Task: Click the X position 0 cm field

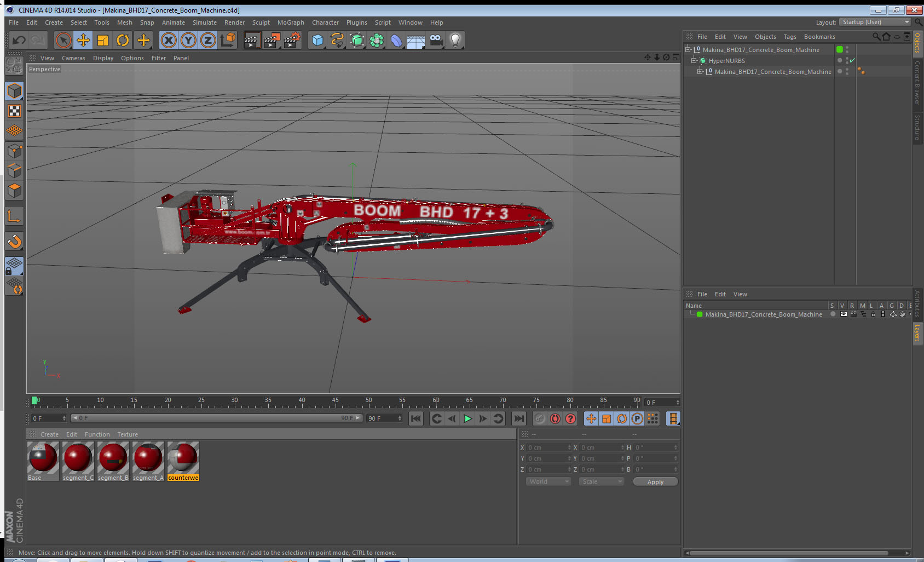Action: pos(549,448)
